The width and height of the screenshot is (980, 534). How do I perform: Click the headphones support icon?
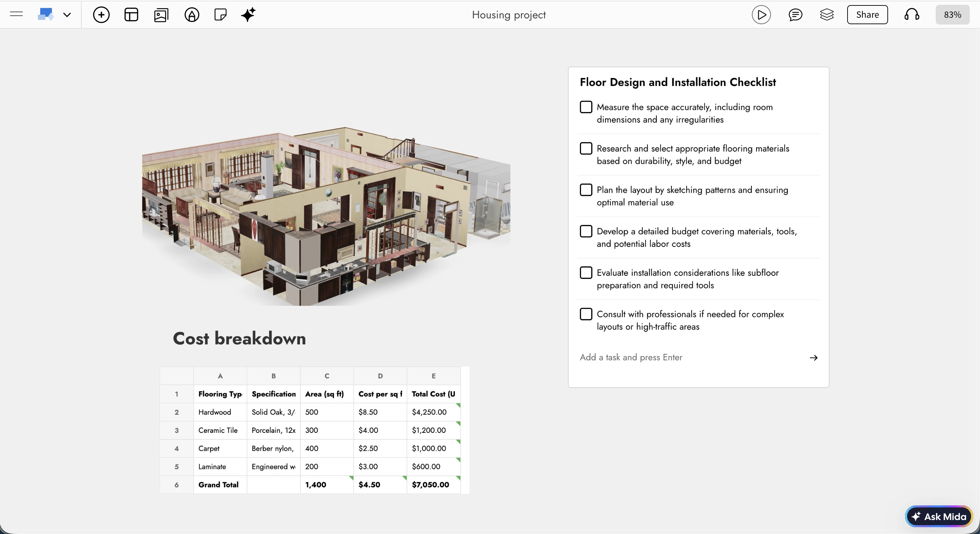tap(912, 15)
